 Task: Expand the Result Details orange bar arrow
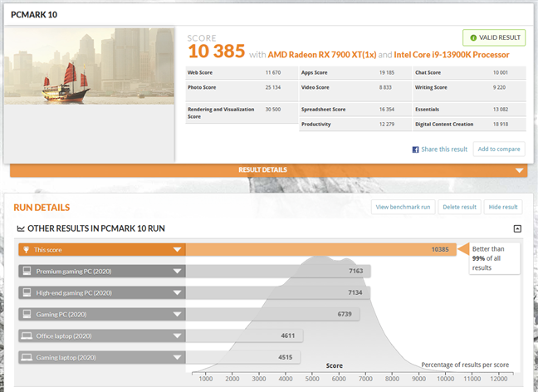(x=519, y=170)
